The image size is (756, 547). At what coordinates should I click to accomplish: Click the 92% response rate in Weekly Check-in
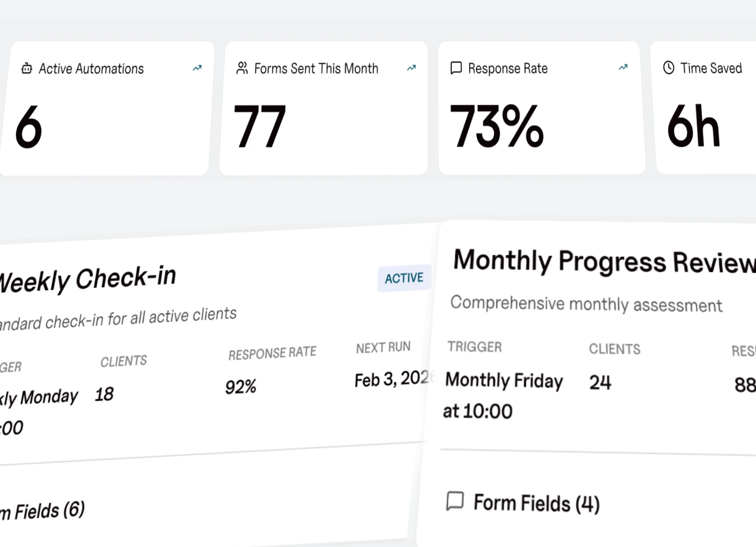[241, 387]
